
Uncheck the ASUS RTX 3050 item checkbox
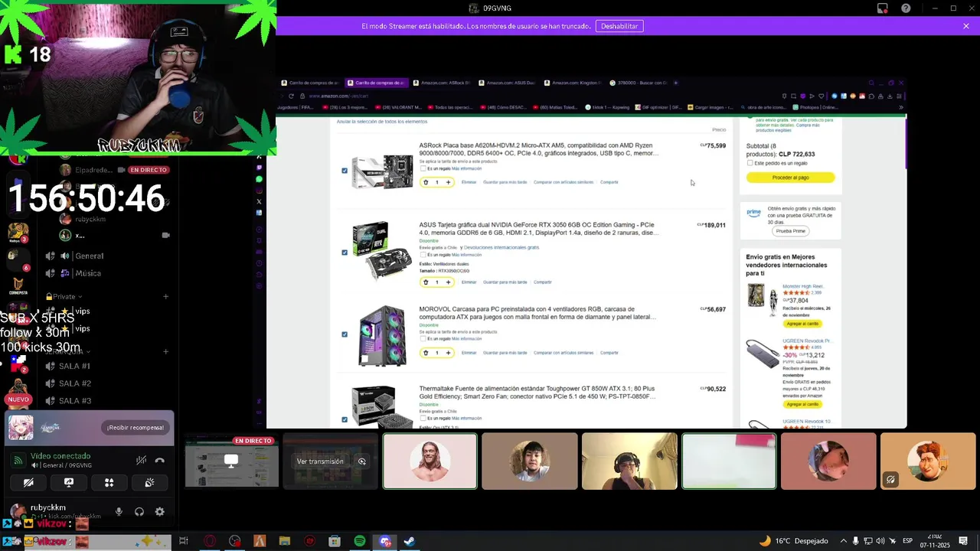tap(345, 253)
